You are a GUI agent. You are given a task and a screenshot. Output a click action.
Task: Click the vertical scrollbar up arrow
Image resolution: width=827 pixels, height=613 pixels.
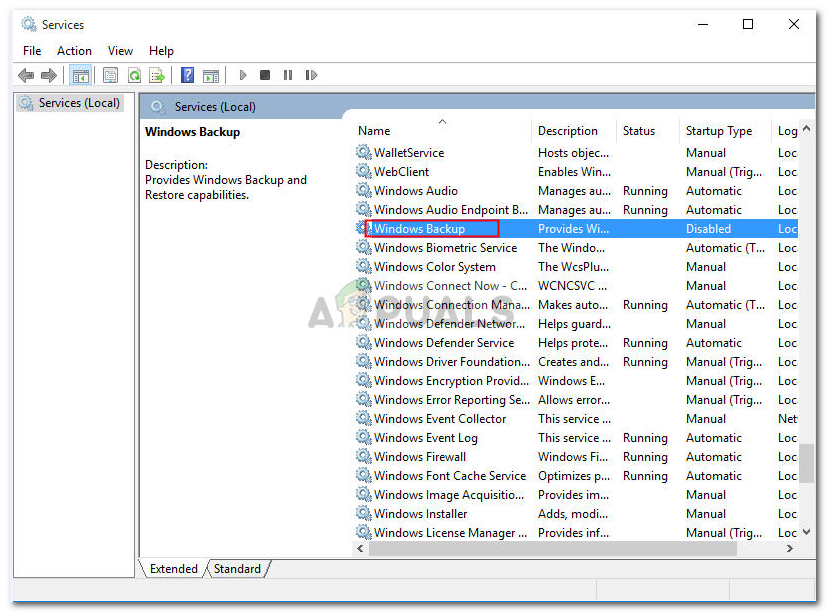tap(806, 128)
